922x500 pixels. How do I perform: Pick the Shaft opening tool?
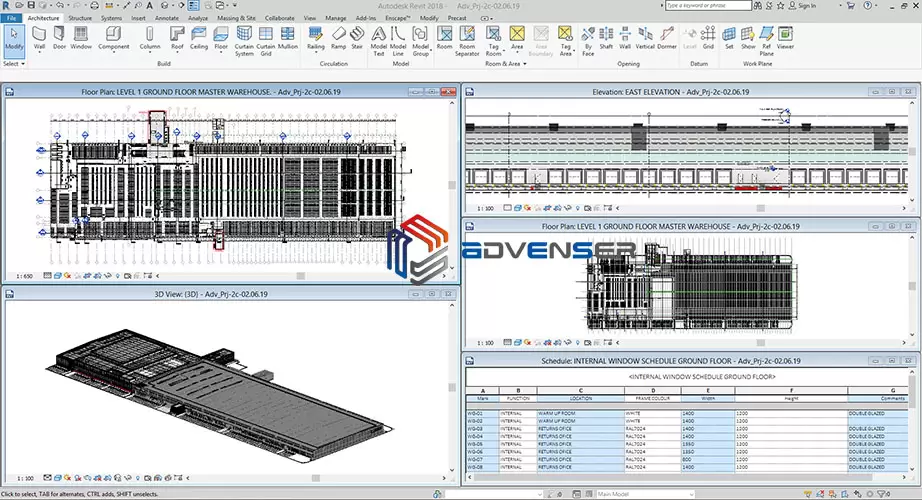point(606,37)
